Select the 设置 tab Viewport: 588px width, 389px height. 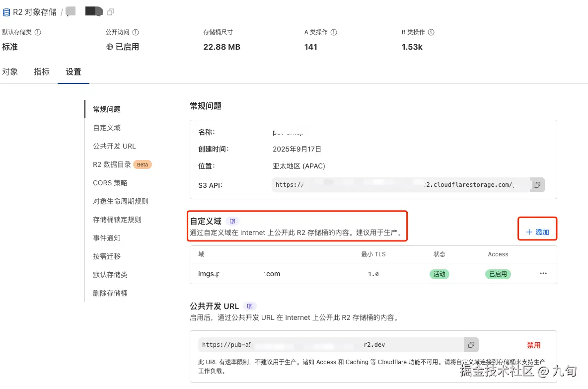tap(73, 72)
